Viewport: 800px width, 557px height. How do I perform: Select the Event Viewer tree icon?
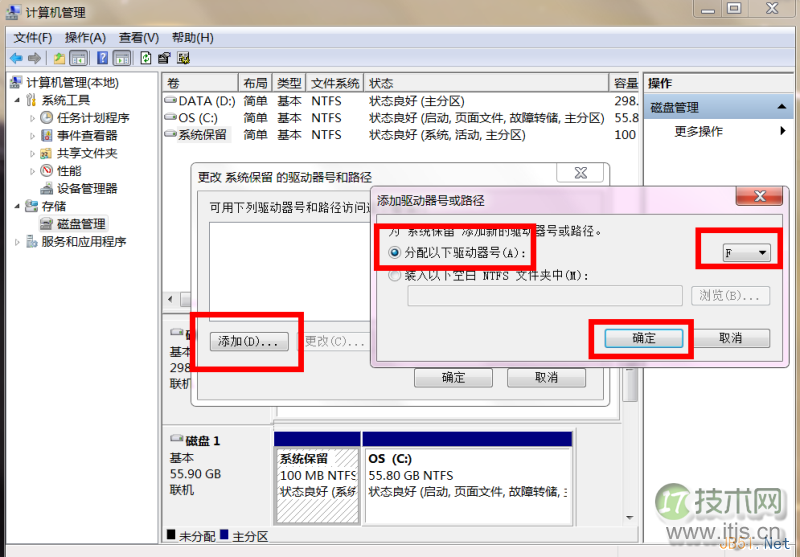[x=46, y=136]
